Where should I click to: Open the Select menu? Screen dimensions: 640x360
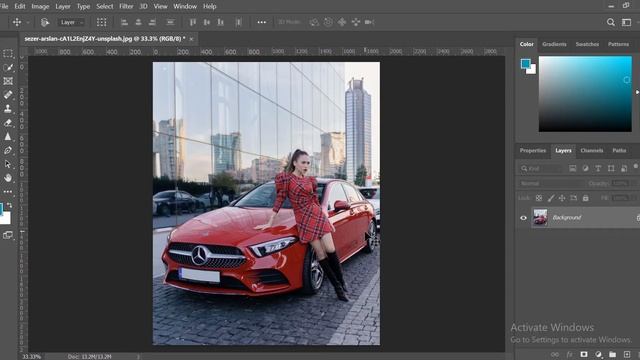pos(104,7)
